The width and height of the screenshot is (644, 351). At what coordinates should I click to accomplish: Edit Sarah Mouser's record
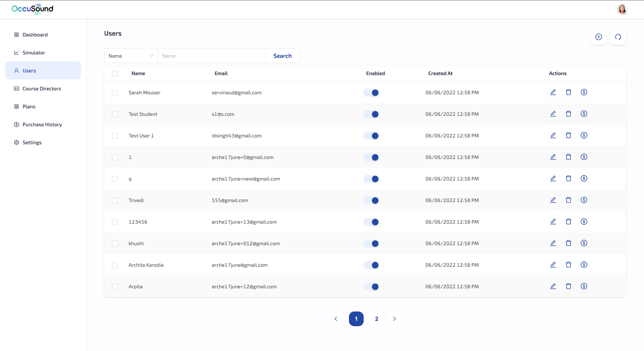point(553,92)
